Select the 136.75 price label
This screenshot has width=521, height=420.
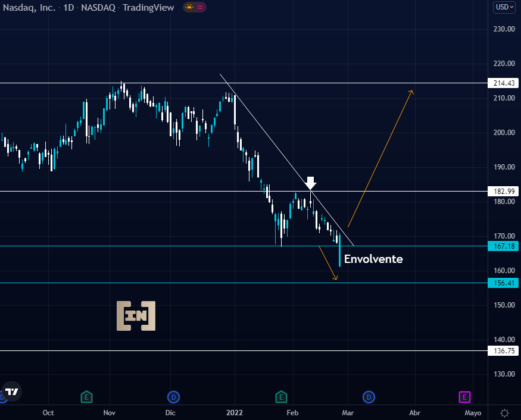tap(503, 350)
